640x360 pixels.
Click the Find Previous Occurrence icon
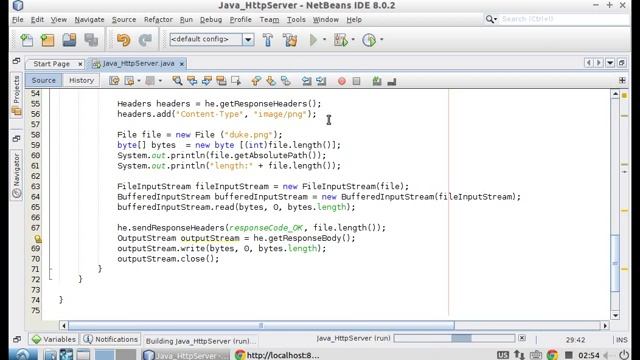192,81
